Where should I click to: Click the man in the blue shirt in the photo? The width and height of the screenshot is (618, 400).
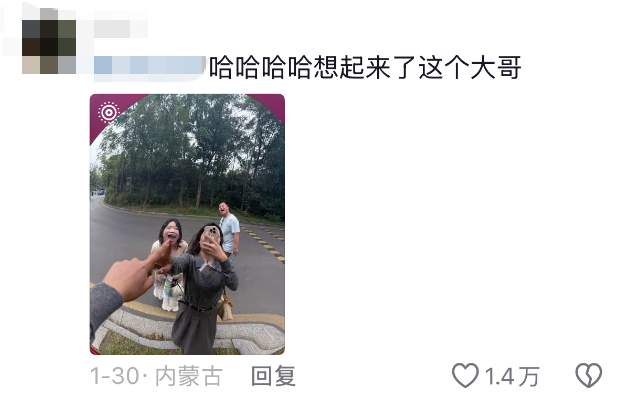tap(229, 229)
